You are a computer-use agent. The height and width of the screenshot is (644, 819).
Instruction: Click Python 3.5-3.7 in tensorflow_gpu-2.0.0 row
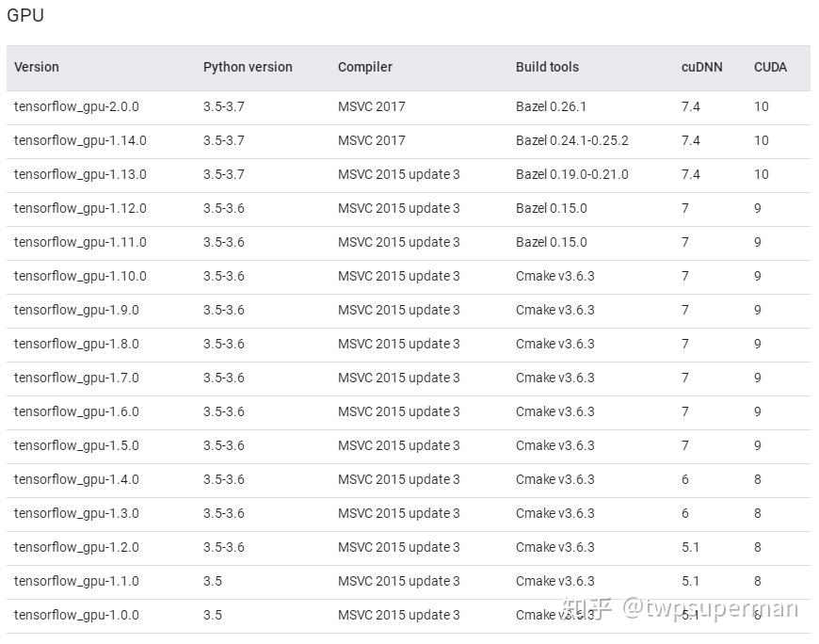(x=223, y=106)
